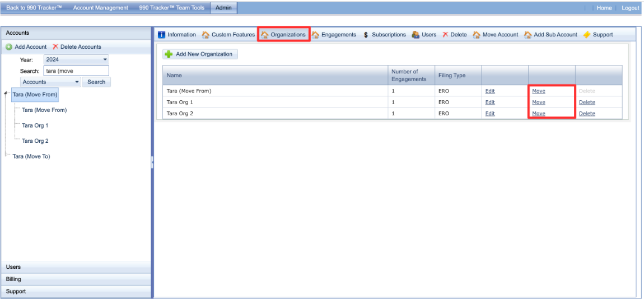Open Subscriptions with the dollar icon

[x=366, y=35]
